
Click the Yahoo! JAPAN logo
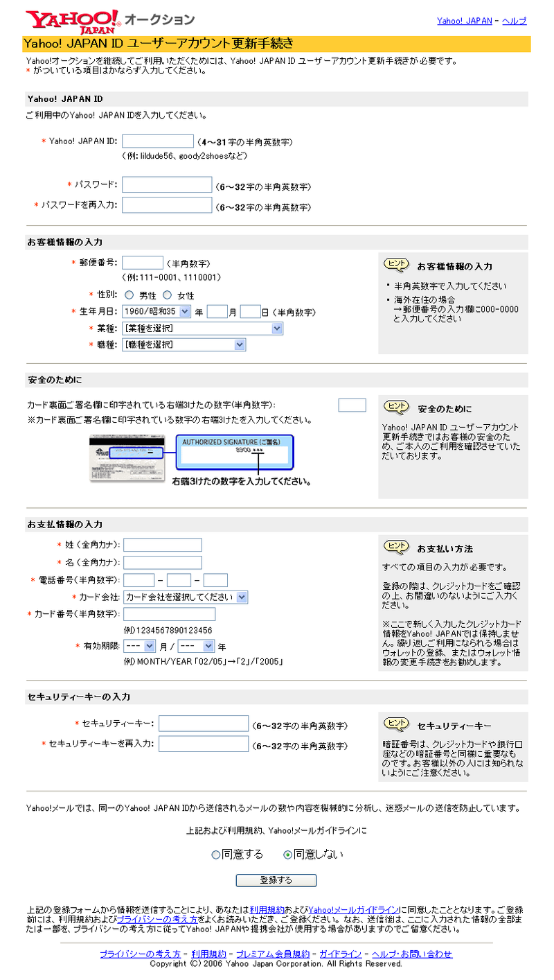click(73, 21)
